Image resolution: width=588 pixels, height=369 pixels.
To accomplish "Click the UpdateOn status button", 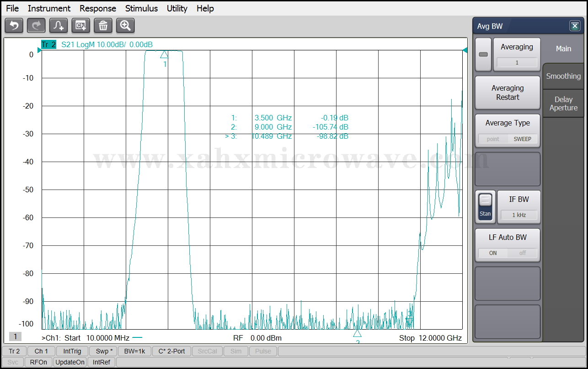I will click(70, 362).
